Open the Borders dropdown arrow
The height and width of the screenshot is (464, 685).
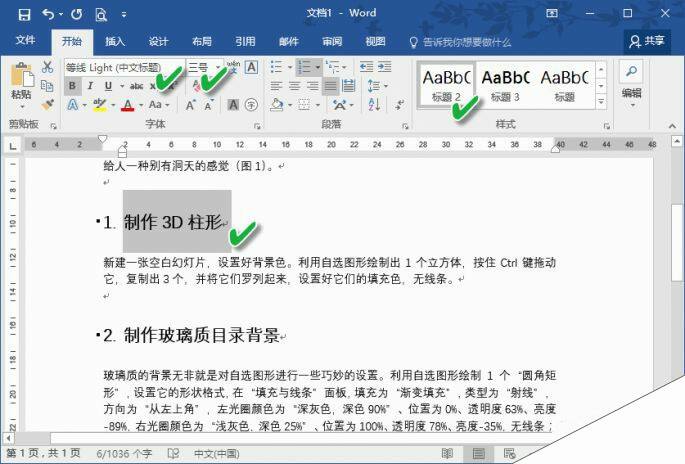tap(318, 105)
